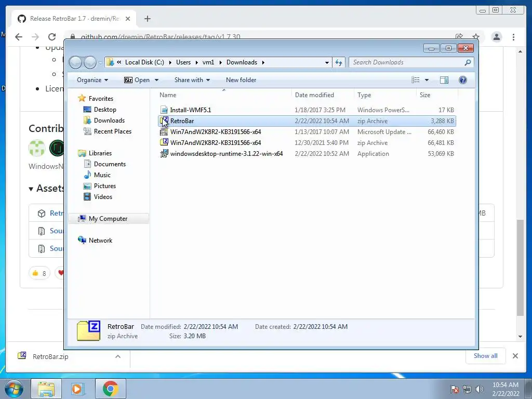Toggle the preview pane button
Image resolution: width=532 pixels, height=399 pixels.
[x=444, y=79]
